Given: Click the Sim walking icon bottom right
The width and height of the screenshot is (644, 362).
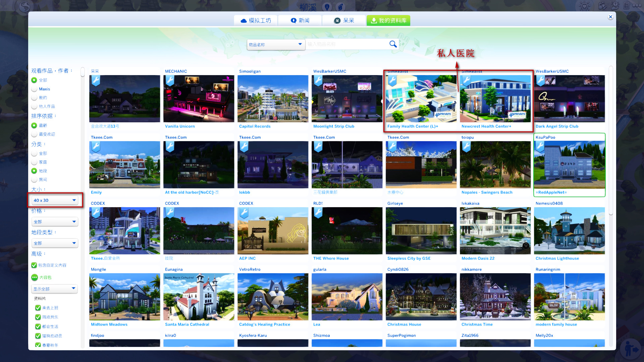Looking at the screenshot, I should [631, 350].
